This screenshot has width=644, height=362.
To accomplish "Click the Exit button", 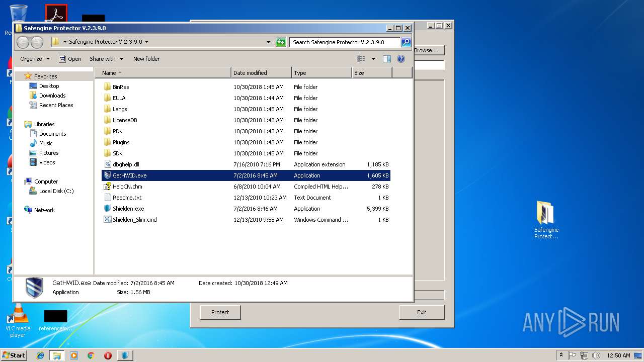I will tap(422, 312).
